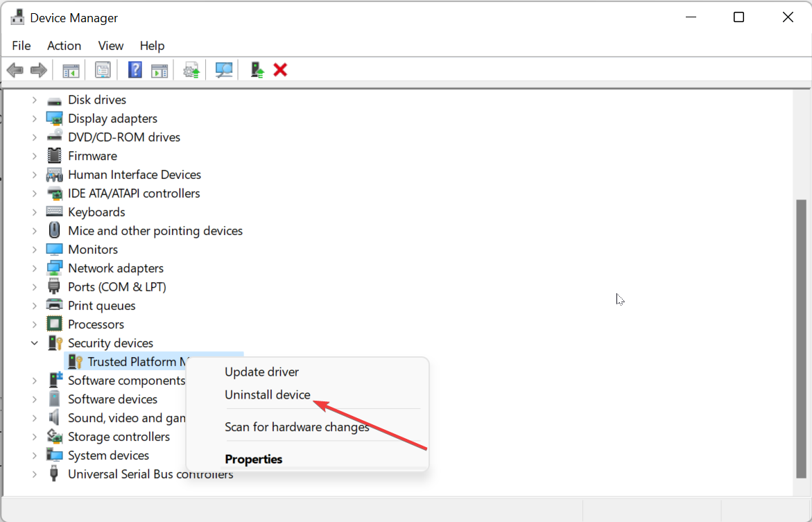
Task: Expand the Network adapters category
Action: click(x=35, y=268)
